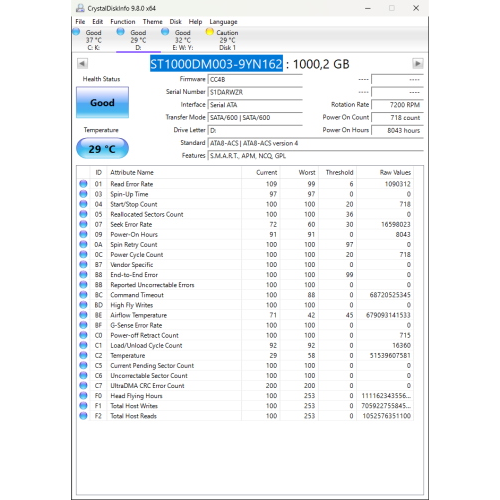Click status icon of C2 Temperature row
Viewport: 500px width, 500px height.
[83, 355]
